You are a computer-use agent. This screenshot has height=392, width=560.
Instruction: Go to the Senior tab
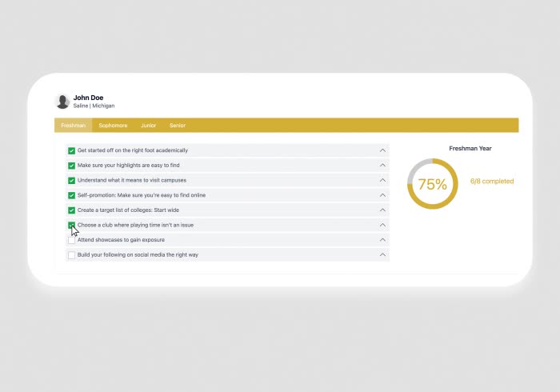click(178, 126)
